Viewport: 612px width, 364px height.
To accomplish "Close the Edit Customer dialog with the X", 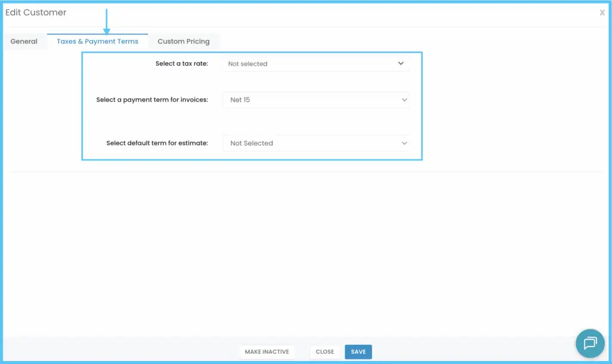I will [x=602, y=13].
